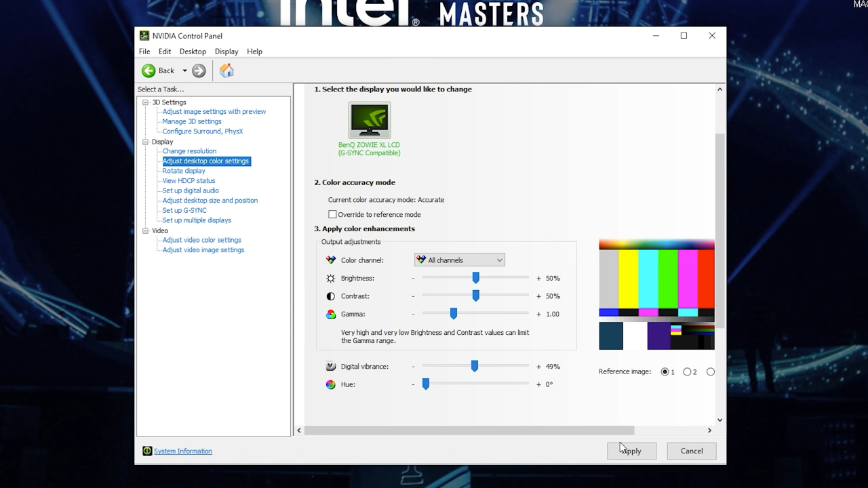Click the Brightness slider handle
The width and height of the screenshot is (868, 488).
point(476,278)
